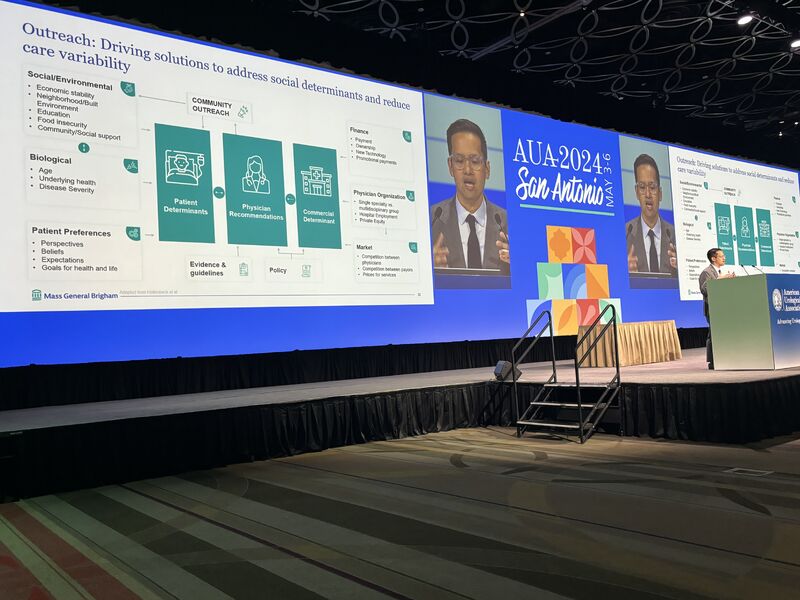Viewport: 800px width, 600px height.
Task: Click the 'Finance' heading on the large slide
Action: click(359, 131)
